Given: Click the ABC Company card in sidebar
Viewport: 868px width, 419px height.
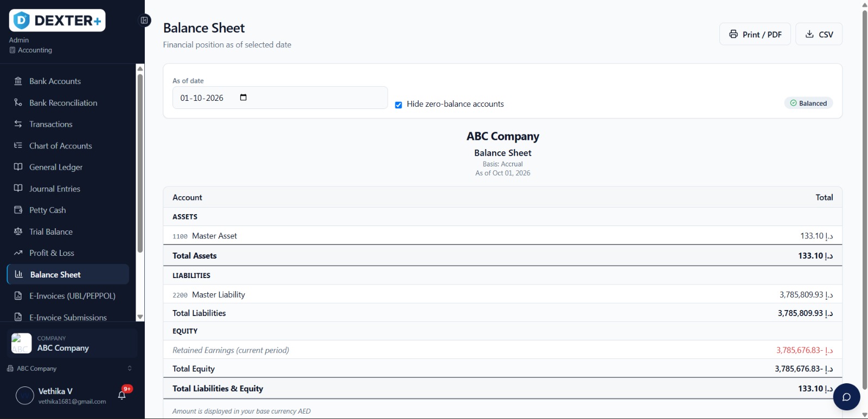Looking at the screenshot, I should (72, 343).
